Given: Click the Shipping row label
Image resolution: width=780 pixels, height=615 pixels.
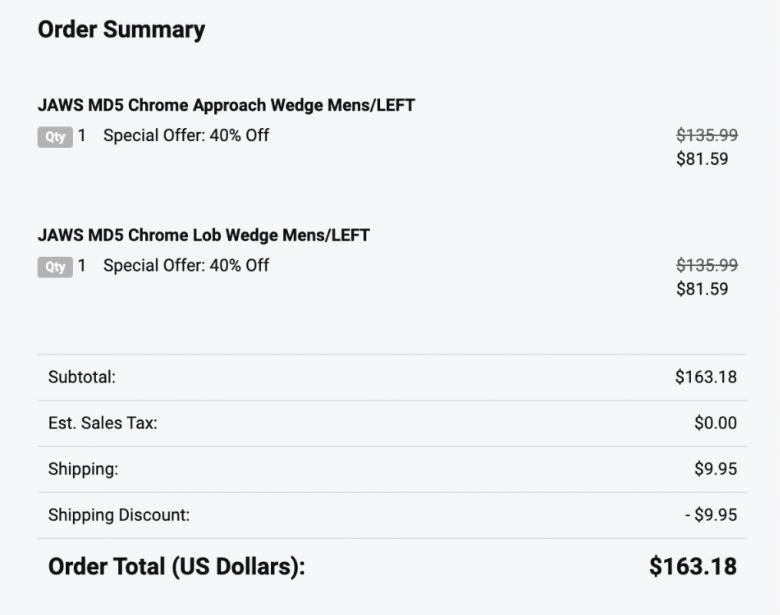Looking at the screenshot, I should pyautogui.click(x=83, y=469).
